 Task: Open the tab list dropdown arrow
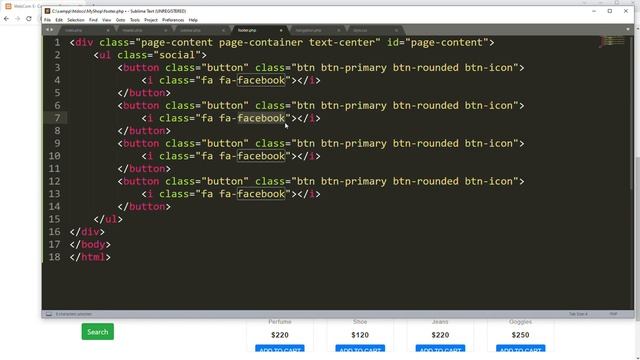click(x=628, y=29)
